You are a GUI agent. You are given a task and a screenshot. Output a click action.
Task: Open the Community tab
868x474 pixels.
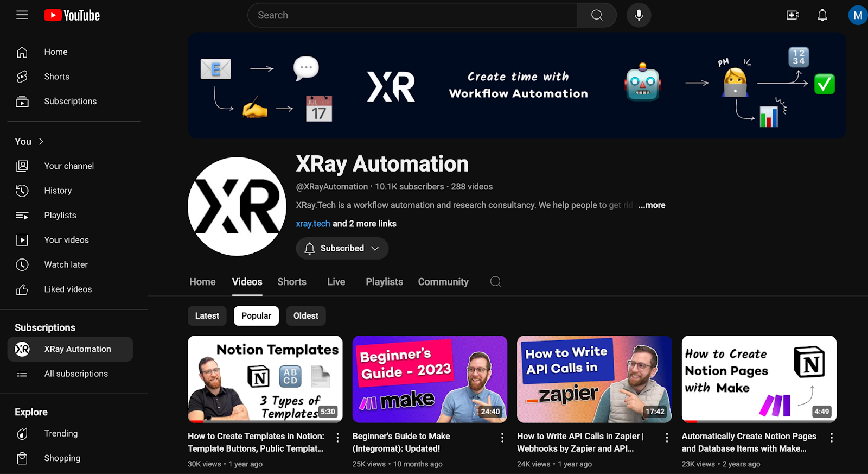coord(443,282)
